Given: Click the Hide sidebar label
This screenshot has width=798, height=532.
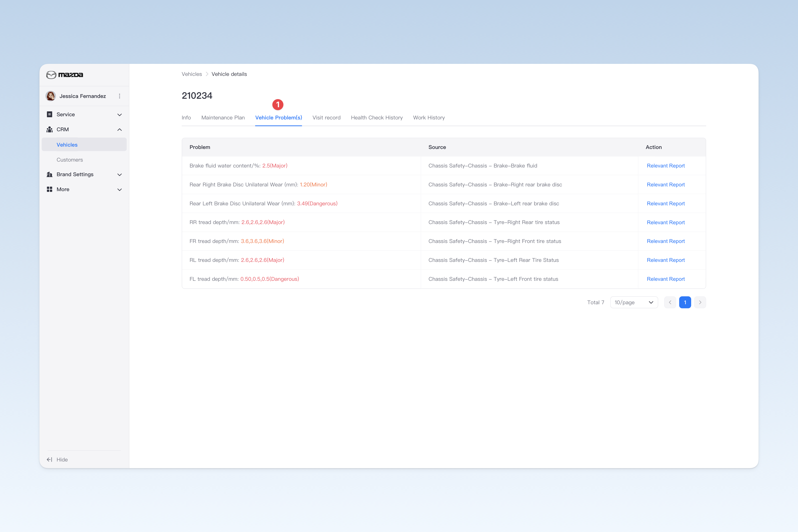Looking at the screenshot, I should pos(62,459).
